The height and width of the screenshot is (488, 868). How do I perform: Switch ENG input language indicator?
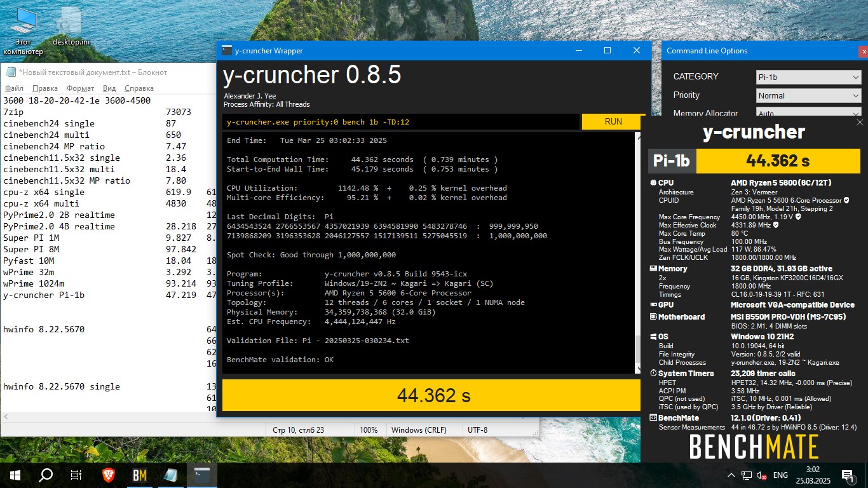pyautogui.click(x=780, y=475)
